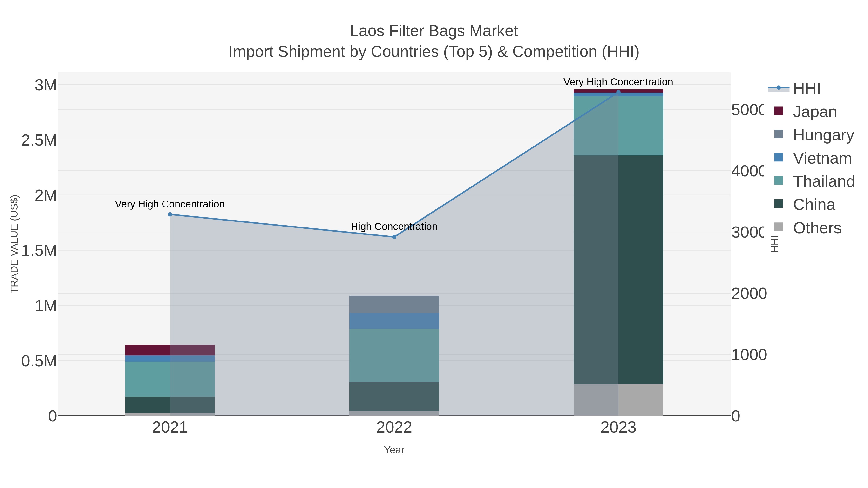The height and width of the screenshot is (488, 868).
Task: Click the 2022 x-axis label
Action: tap(394, 428)
